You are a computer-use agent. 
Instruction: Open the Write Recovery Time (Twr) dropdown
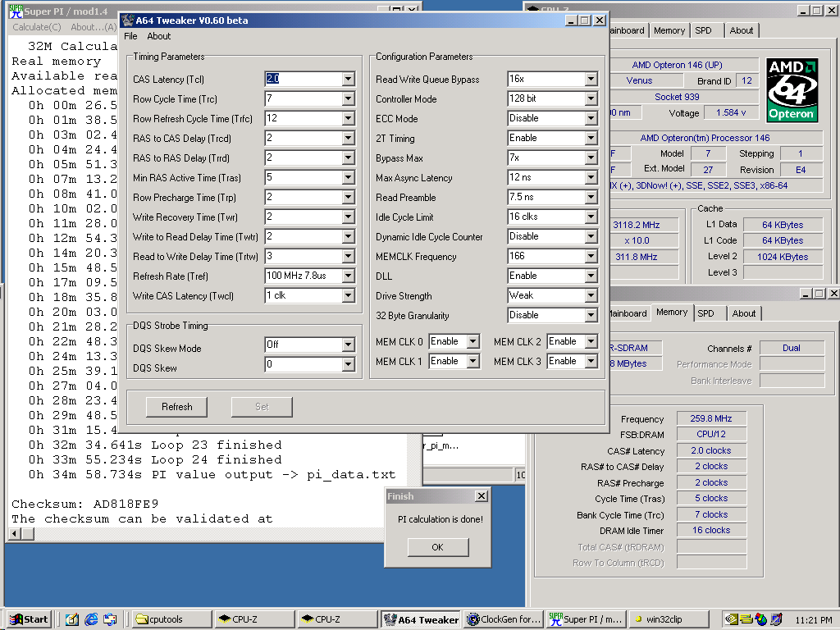click(348, 217)
